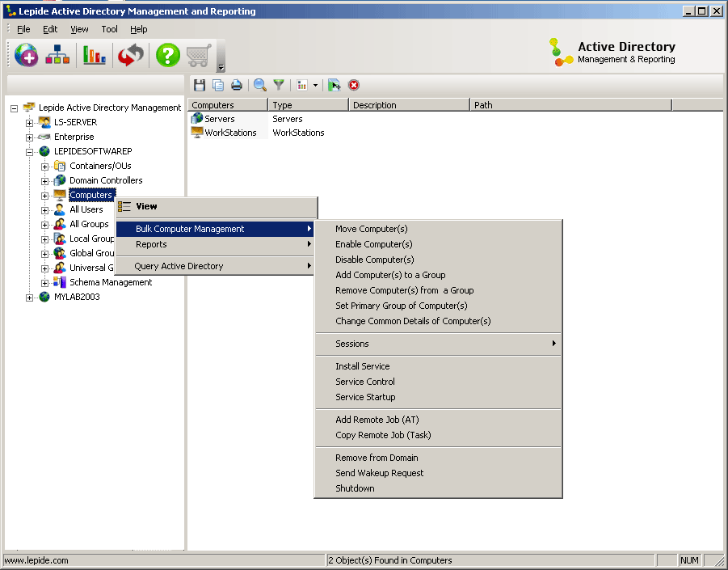
Task: Collapse the Lepide Active Directory Management root
Action: coord(14,108)
